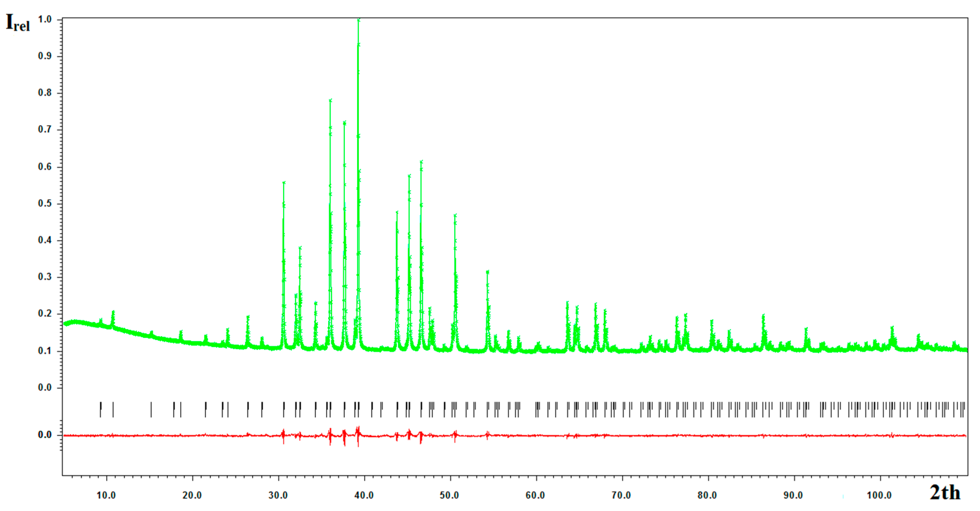Viewport: 980px width, 511px height.
Task: Click the 70.0 x-axis tick label
Action: 621,495
